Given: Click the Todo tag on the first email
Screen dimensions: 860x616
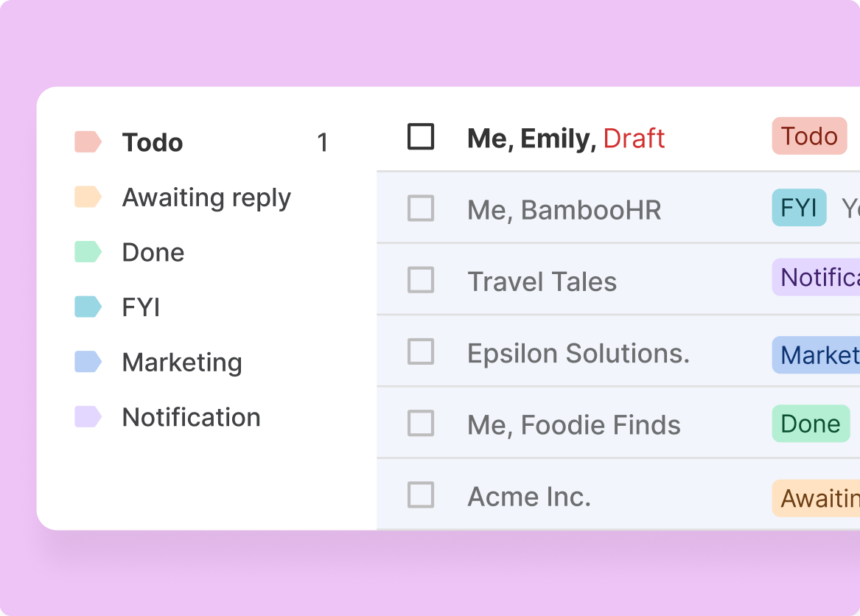Looking at the screenshot, I should 808,136.
